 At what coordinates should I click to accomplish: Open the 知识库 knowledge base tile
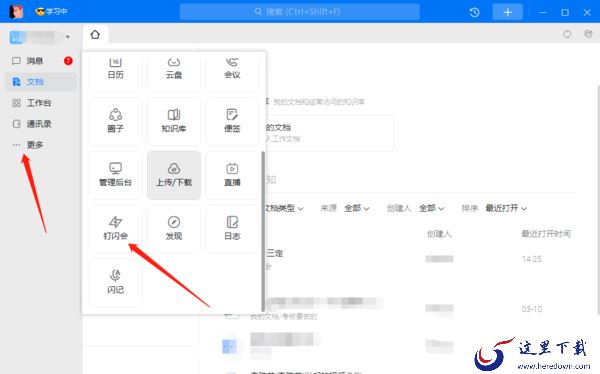click(x=174, y=121)
